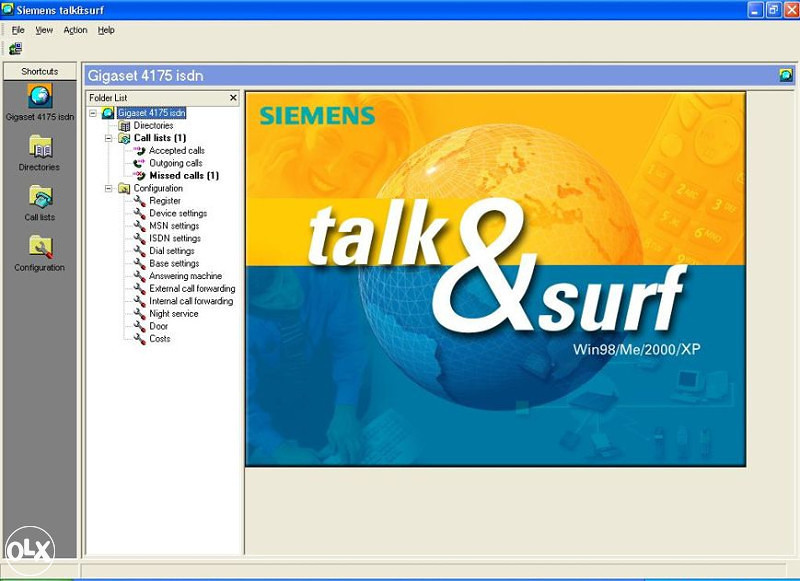Image resolution: width=800 pixels, height=581 pixels.
Task: Select Directories in the folder tree
Action: (153, 125)
